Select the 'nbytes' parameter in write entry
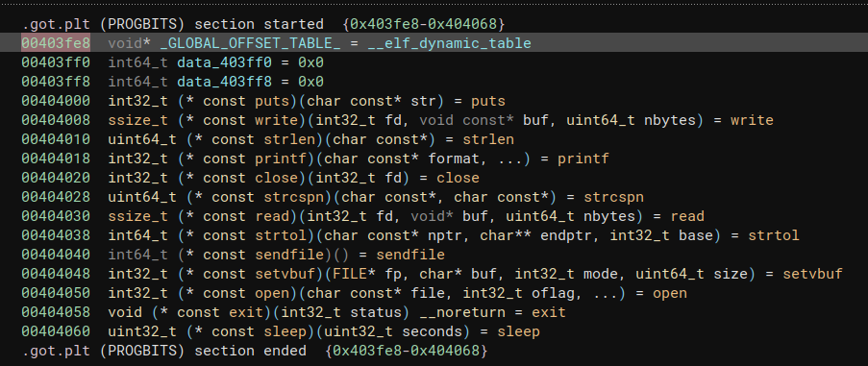868x366 pixels. [x=670, y=120]
